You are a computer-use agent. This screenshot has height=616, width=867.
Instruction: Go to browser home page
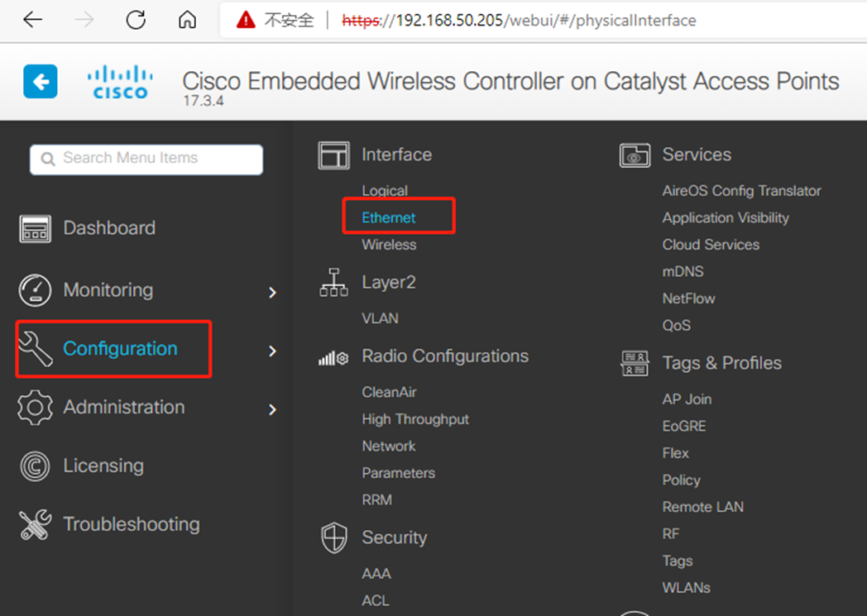coord(188,20)
